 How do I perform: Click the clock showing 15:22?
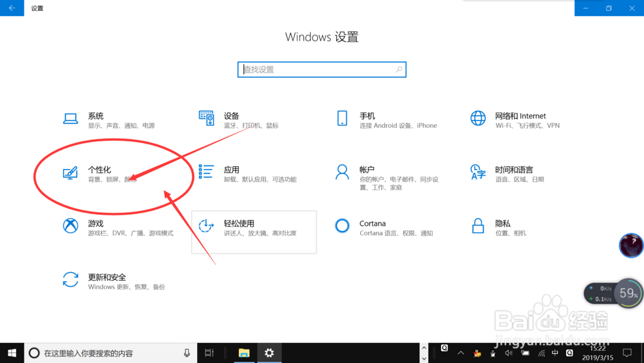[x=598, y=348]
